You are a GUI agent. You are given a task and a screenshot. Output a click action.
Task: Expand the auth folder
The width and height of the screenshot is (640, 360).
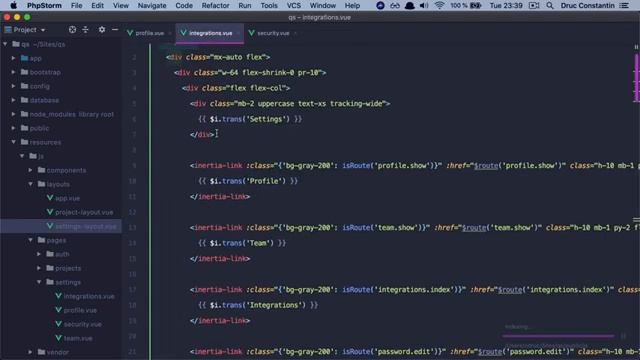(39, 254)
